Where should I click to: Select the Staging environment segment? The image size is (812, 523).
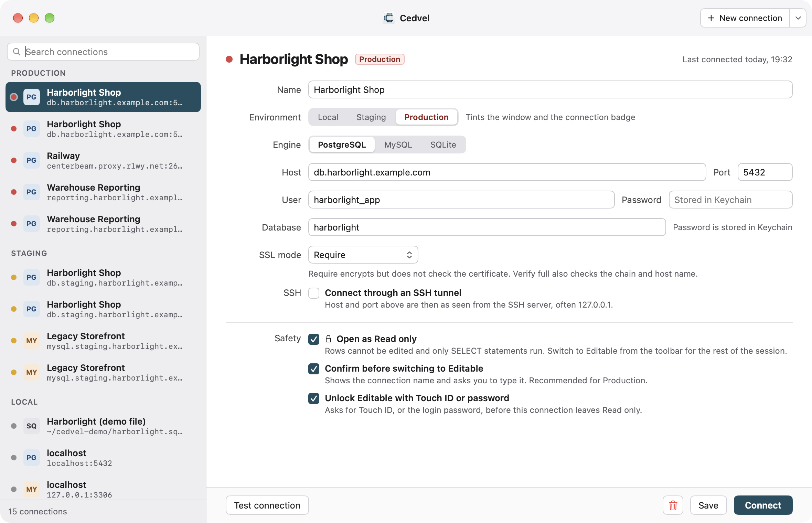point(371,117)
